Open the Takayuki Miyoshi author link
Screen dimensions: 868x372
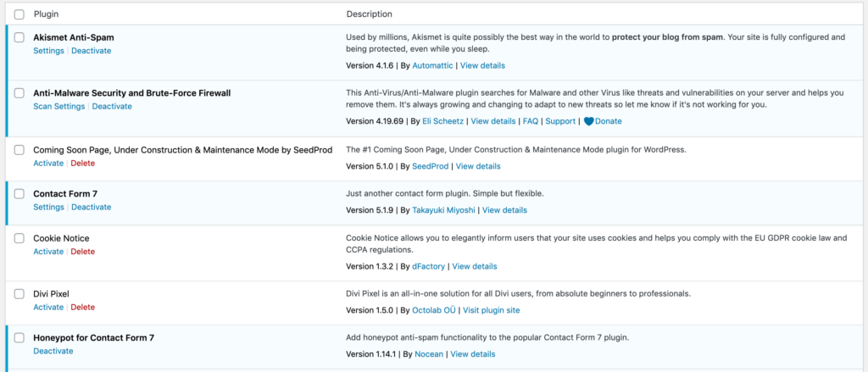[443, 210]
